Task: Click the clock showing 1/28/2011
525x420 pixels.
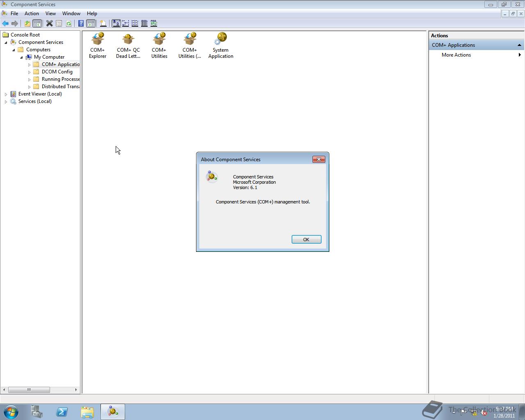Action: coord(504,412)
